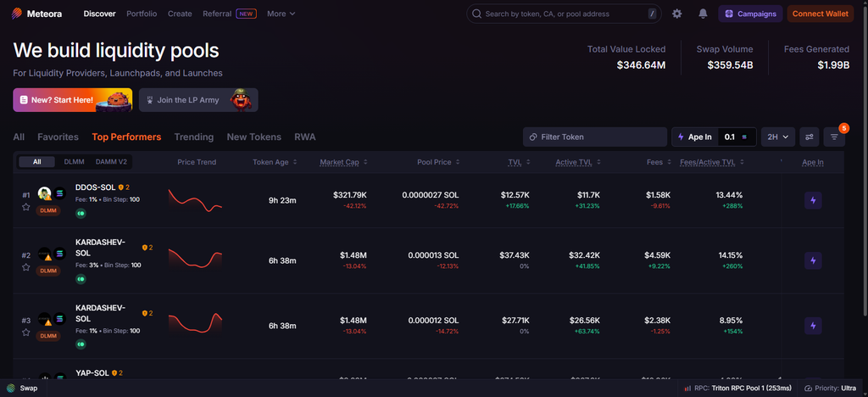868x397 pixels.
Task: Sort by Pool Price column
Action: click(438, 162)
